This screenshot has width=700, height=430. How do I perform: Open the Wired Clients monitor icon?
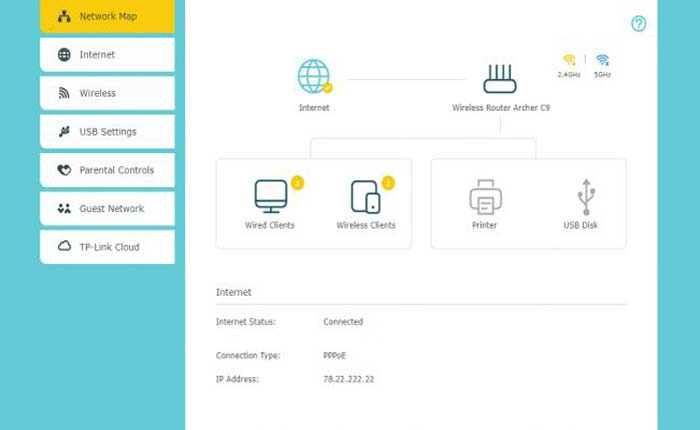click(271, 196)
